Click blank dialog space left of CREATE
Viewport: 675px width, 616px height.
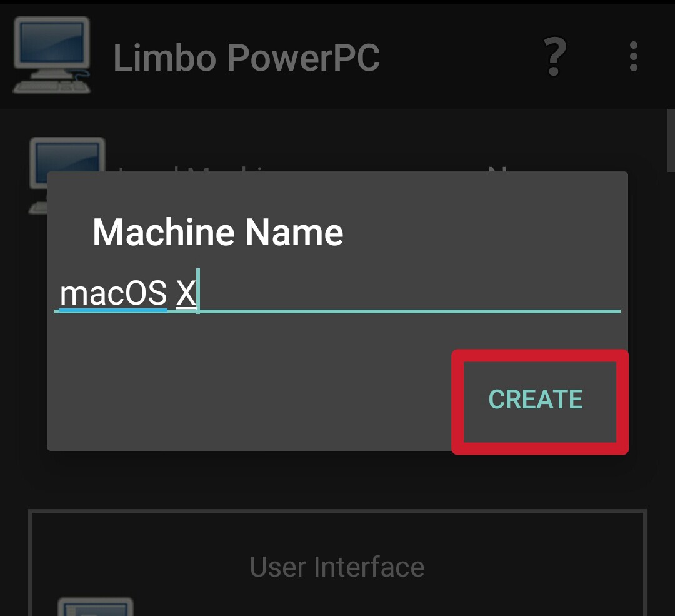tap(249, 400)
